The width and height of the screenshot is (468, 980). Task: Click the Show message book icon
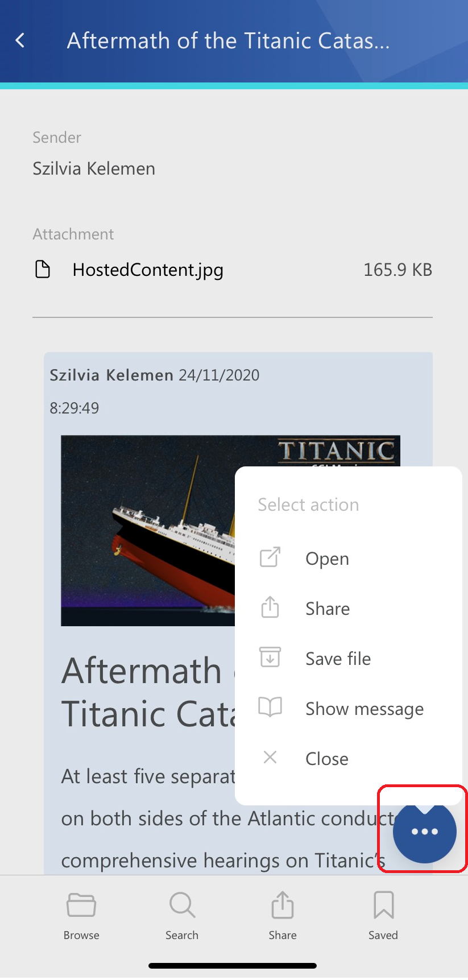click(270, 708)
